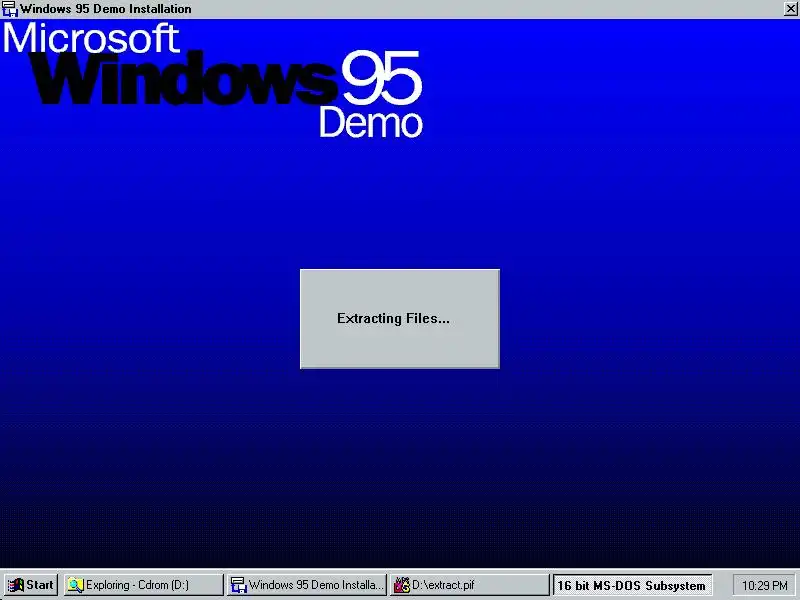Click the extract.pif program icon in taskbar
The height and width of the screenshot is (600, 800).
coord(402,585)
